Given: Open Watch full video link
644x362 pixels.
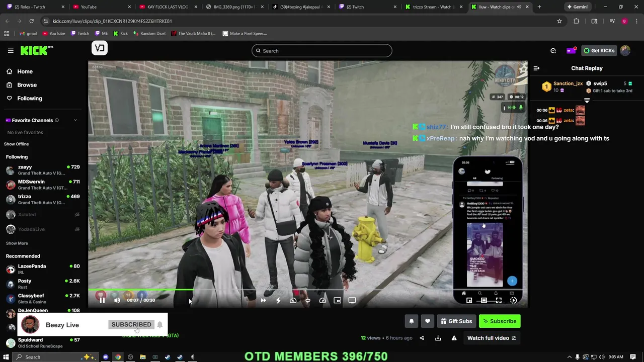Looking at the screenshot, I should click(492, 338).
